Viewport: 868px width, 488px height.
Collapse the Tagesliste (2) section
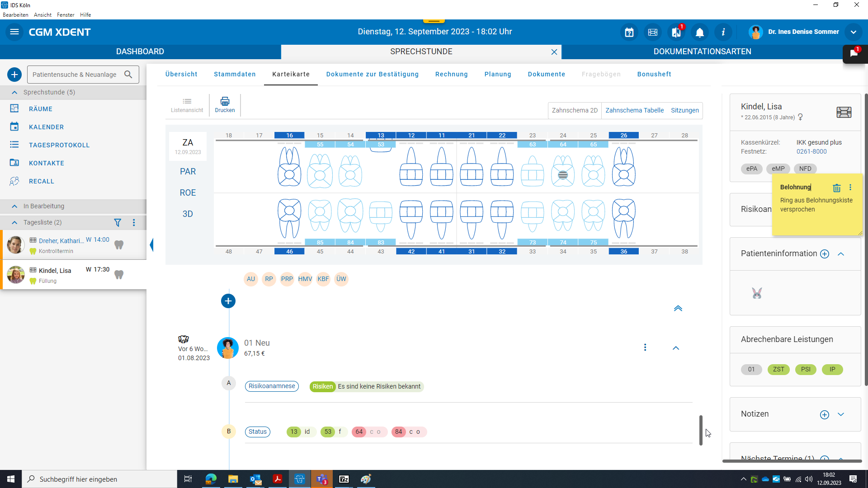tap(14, 222)
